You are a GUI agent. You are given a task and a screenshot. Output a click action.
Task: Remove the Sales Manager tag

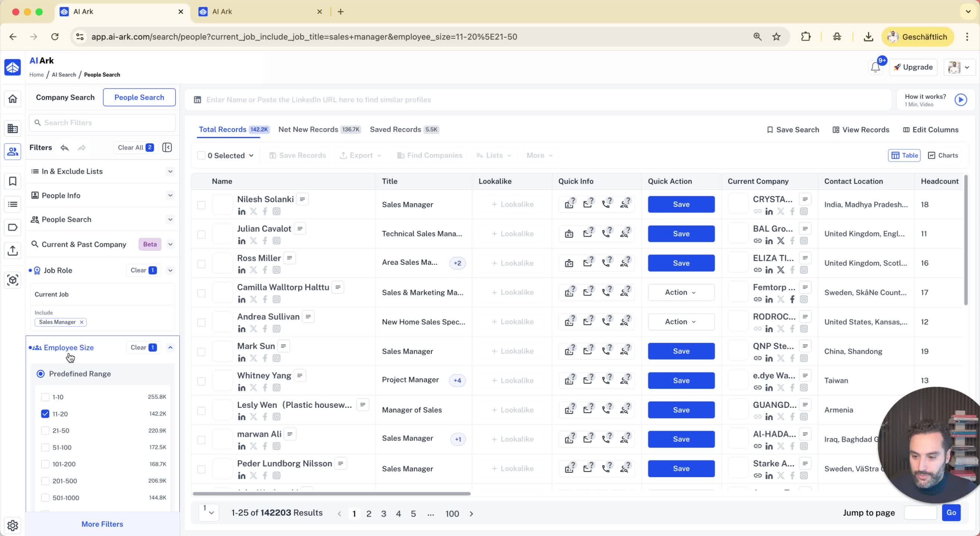pos(81,322)
